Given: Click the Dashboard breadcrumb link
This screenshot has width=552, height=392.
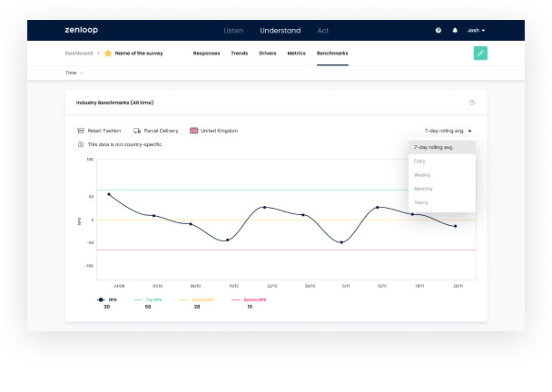Looking at the screenshot, I should tap(79, 54).
